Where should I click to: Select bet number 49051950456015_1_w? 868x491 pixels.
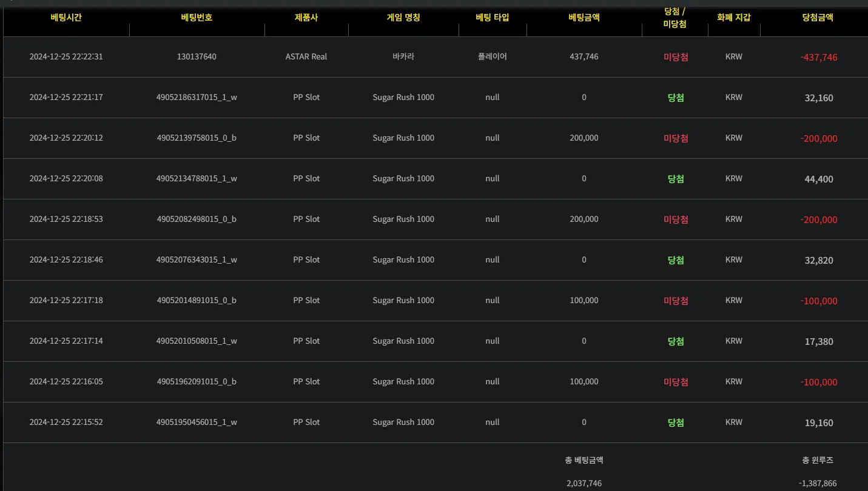[x=197, y=422]
